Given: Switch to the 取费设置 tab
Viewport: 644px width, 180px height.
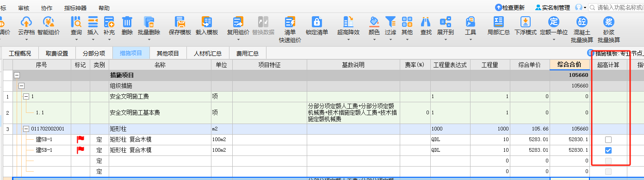Looking at the screenshot, I should point(57,53).
